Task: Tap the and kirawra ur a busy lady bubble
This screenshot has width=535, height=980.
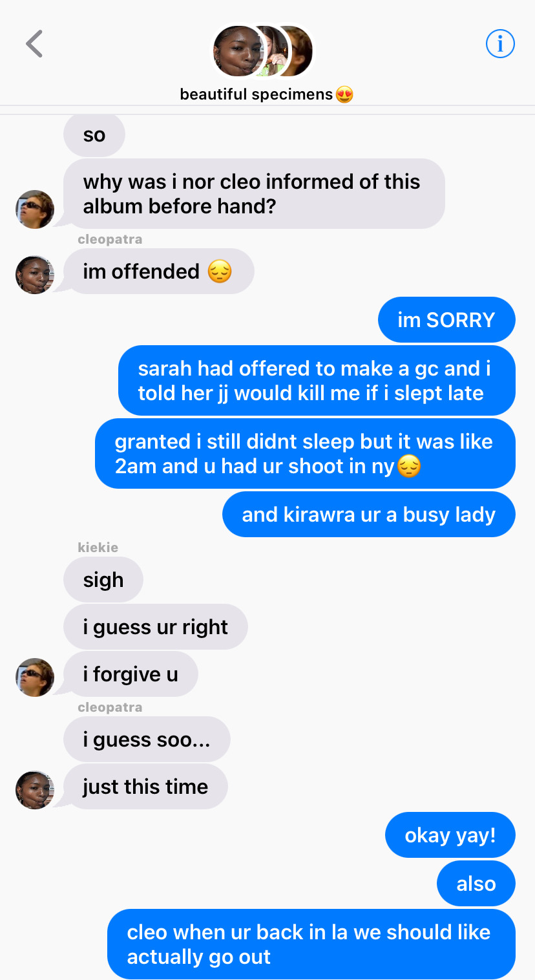Action: [x=369, y=515]
